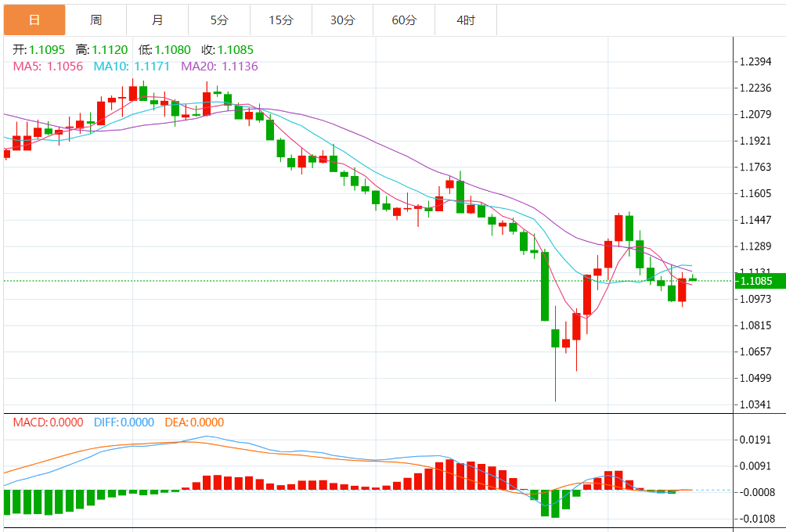Click the tallest red MACD histogram bar
Screen dimensions: 786x532
coord(449,474)
